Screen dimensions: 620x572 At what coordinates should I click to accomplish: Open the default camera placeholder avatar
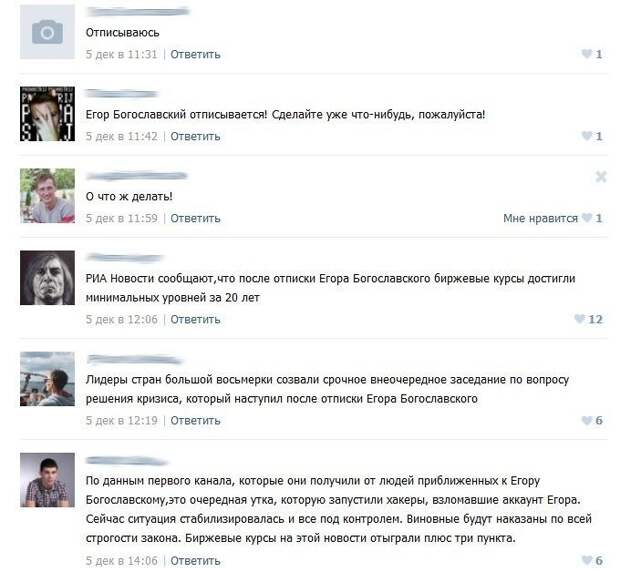point(47,32)
